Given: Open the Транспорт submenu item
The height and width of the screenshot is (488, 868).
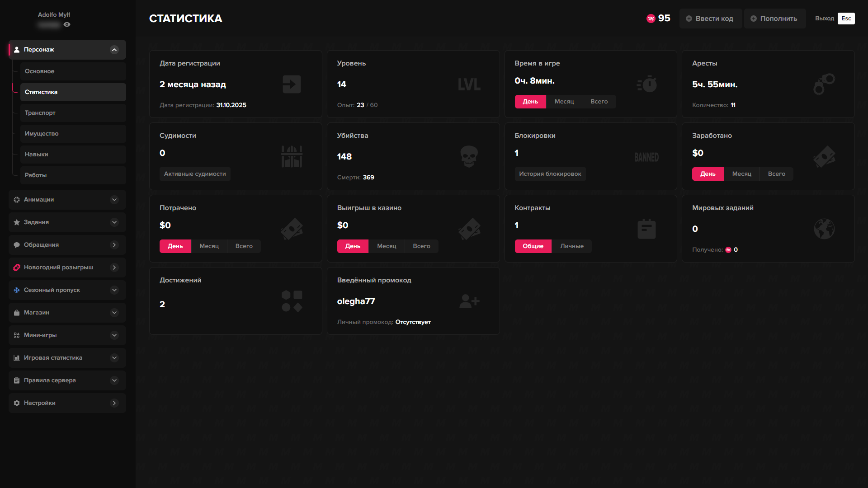Looking at the screenshot, I should [72, 113].
